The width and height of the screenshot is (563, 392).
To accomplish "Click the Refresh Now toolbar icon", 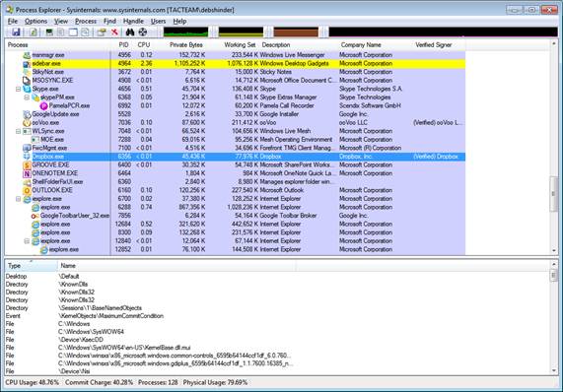I will click(33, 33).
